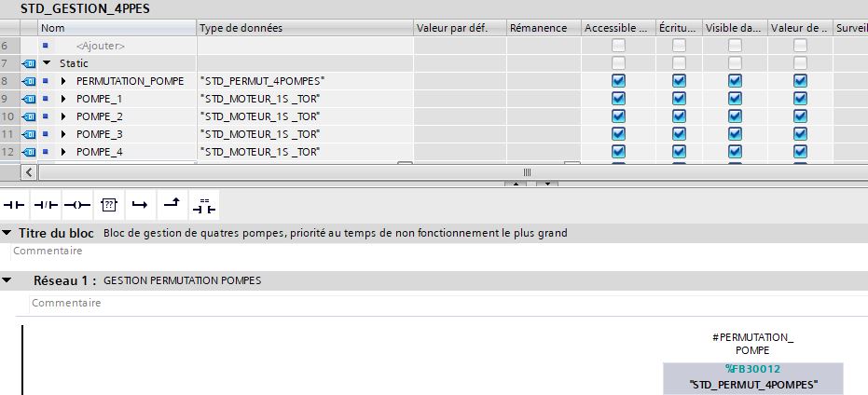Select row number 12 header
This screenshot has width=868, height=395.
9,152
